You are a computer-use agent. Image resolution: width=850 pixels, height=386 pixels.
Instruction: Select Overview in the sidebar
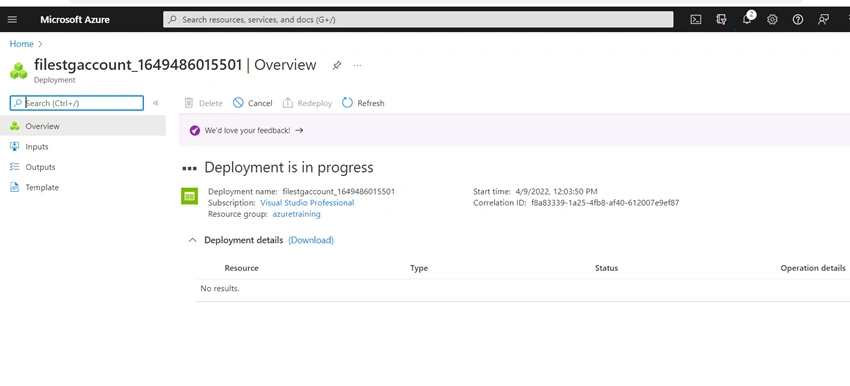(83, 126)
